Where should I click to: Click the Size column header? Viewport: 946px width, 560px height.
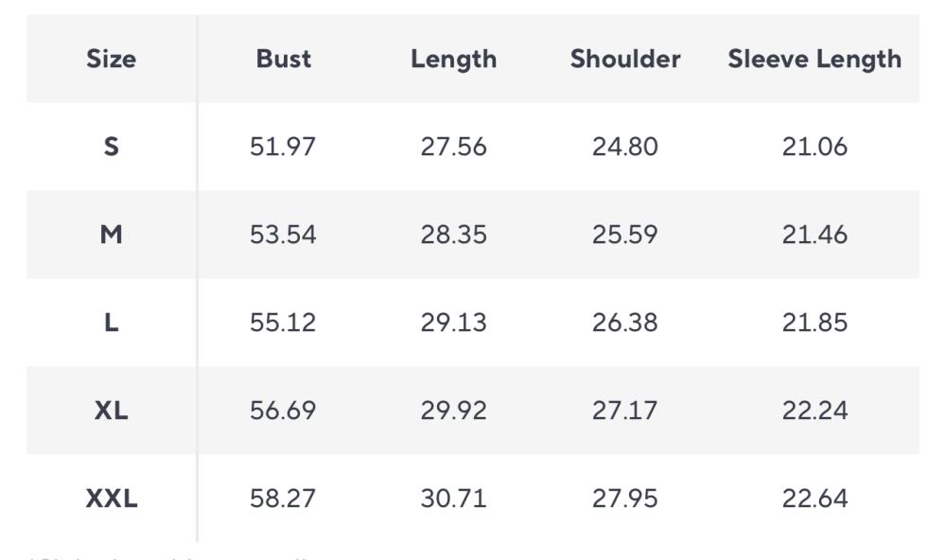tap(112, 59)
